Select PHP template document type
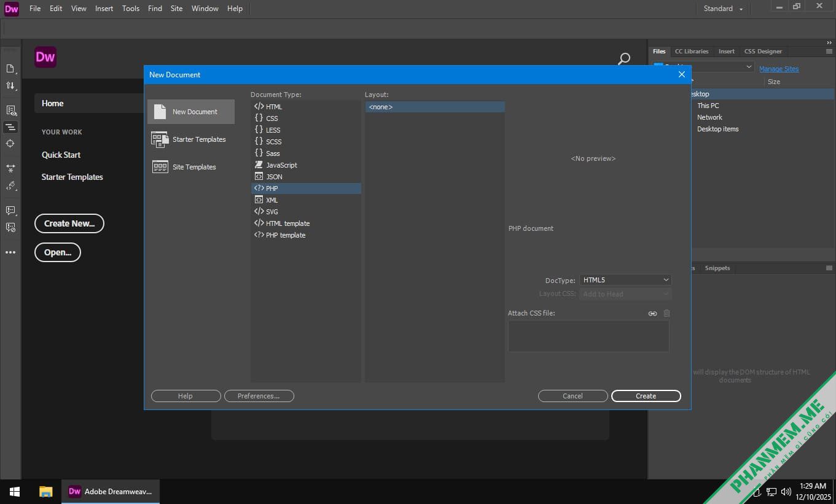 pyautogui.click(x=306, y=235)
